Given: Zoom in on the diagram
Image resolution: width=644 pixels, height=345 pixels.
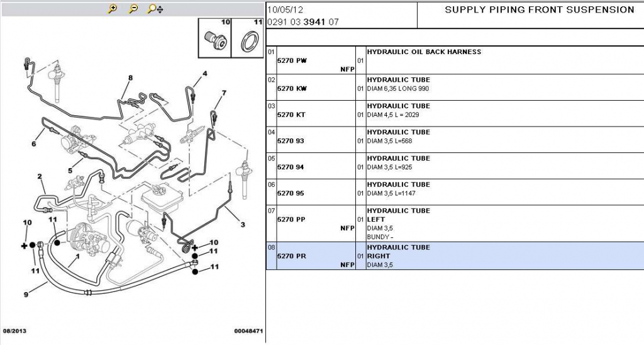Looking at the screenshot, I should coord(113,9).
